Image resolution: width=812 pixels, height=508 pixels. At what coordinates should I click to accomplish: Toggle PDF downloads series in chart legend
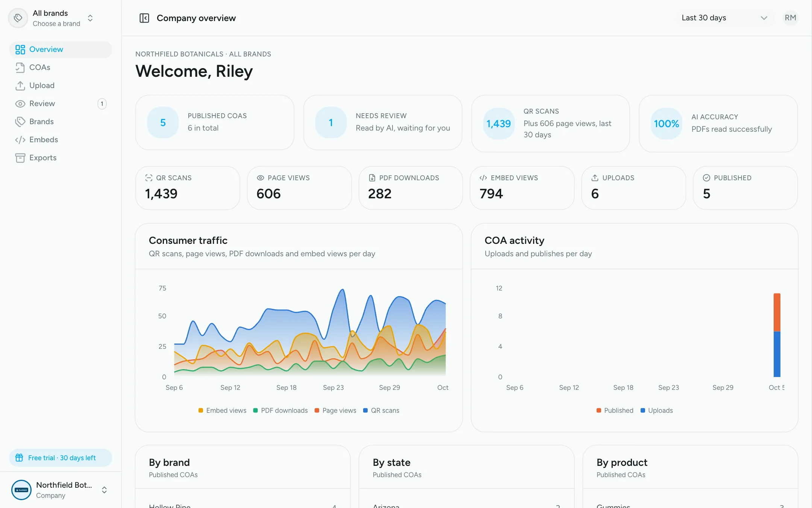[x=280, y=411]
